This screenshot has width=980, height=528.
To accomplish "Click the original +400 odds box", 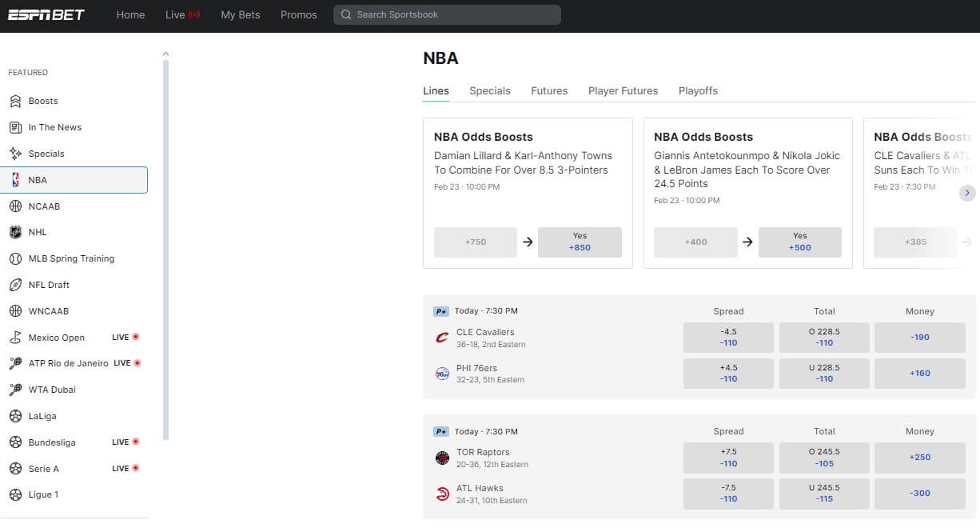I will pyautogui.click(x=695, y=242).
